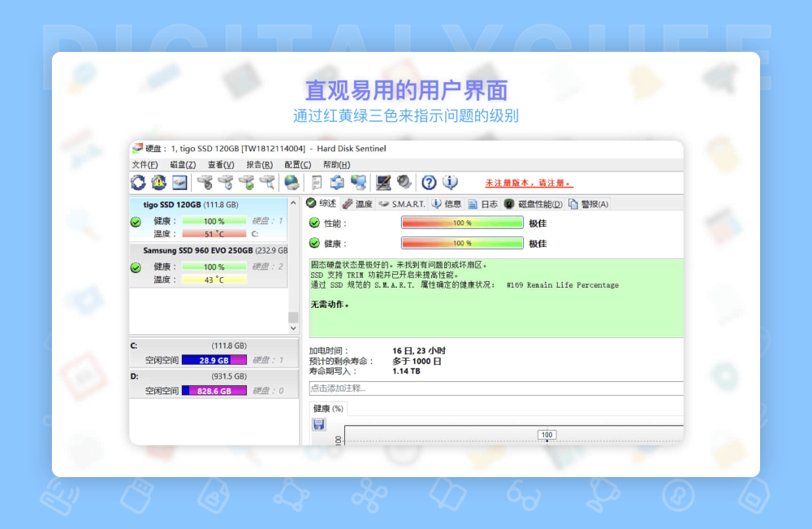Click the speaker sound toolbar icon
Screen dimensions: 812x529
404,182
